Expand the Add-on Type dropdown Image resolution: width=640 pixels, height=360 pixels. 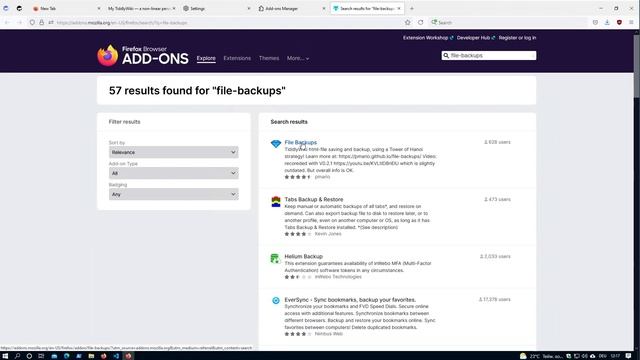point(173,173)
